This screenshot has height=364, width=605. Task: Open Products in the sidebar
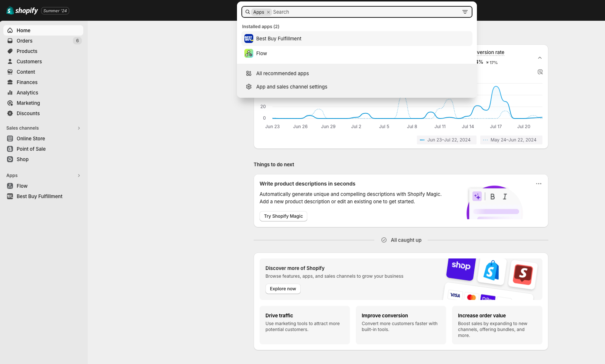coord(43,51)
